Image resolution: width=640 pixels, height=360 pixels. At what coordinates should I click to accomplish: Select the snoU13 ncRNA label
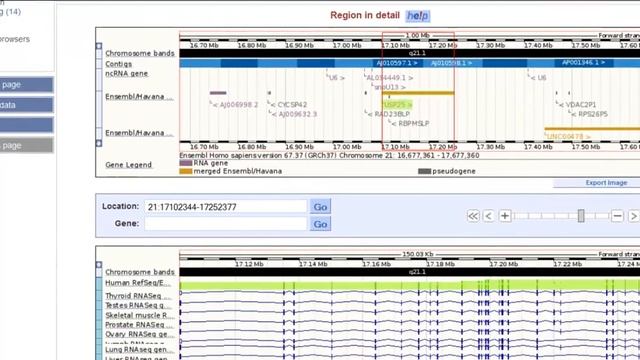point(390,87)
